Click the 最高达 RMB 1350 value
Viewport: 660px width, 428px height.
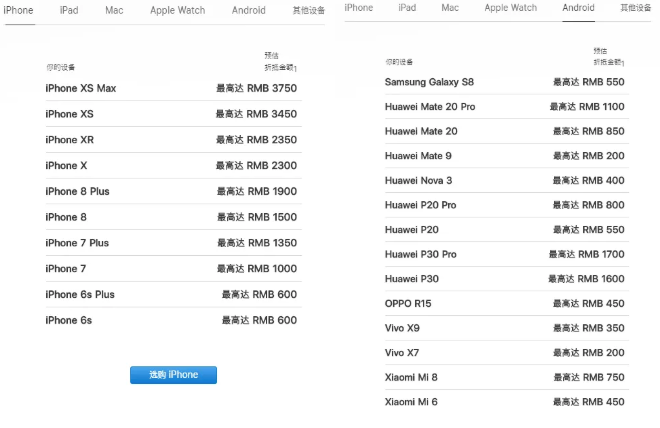coord(257,243)
